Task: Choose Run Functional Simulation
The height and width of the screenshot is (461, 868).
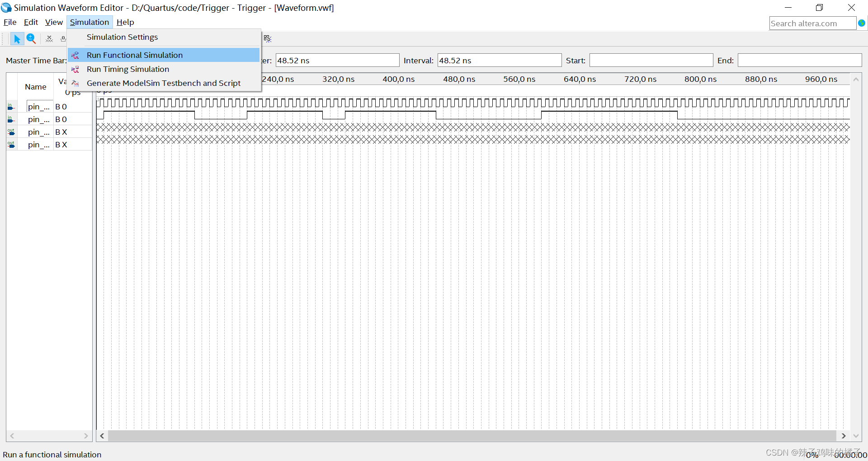Action: pyautogui.click(x=164, y=55)
